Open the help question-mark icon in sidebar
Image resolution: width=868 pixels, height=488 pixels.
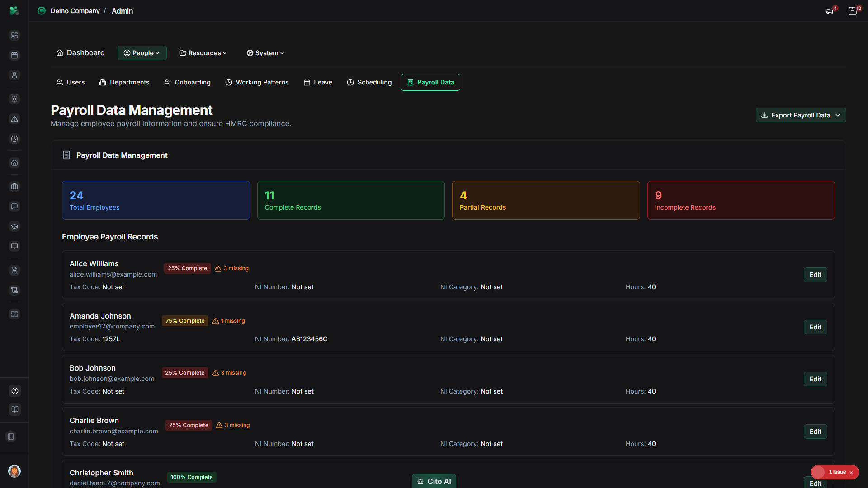pos(14,391)
